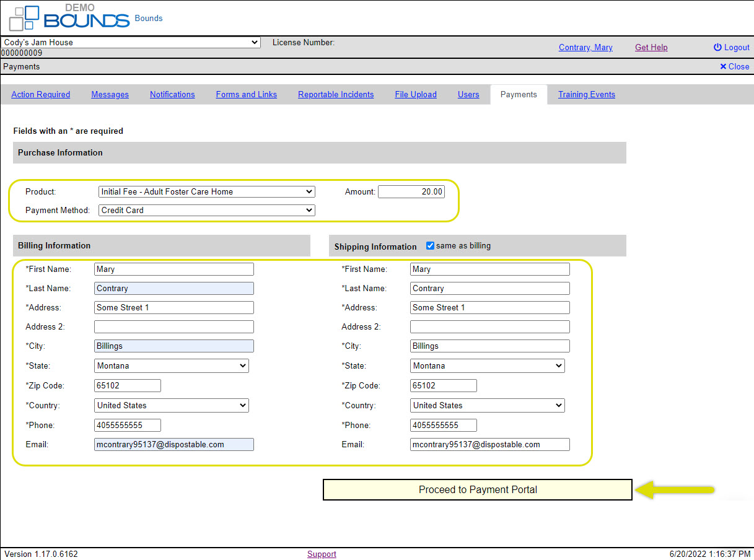The height and width of the screenshot is (560, 754).
Task: Click the shipping Email field
Action: (490, 444)
